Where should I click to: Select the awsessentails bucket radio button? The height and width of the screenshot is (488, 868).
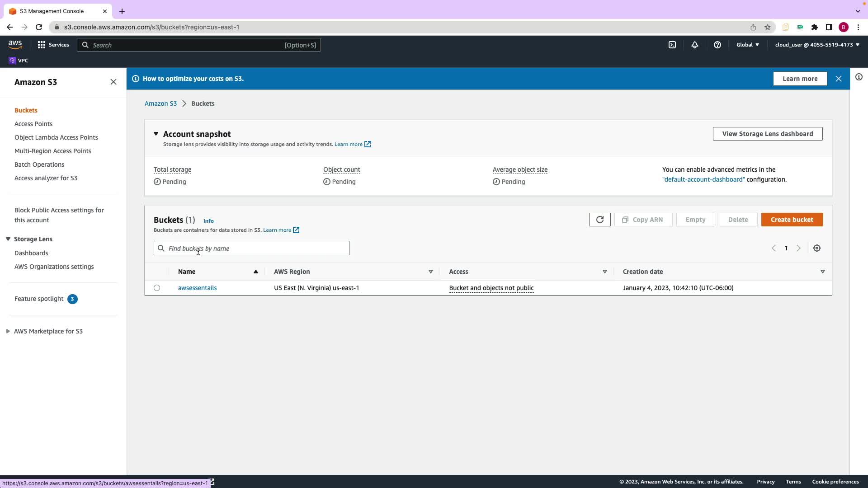pyautogui.click(x=157, y=288)
